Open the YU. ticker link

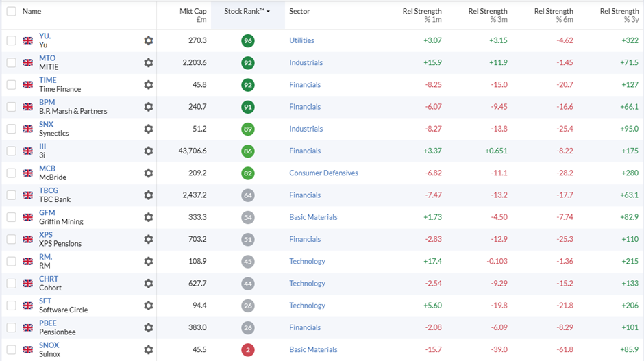[x=45, y=36]
